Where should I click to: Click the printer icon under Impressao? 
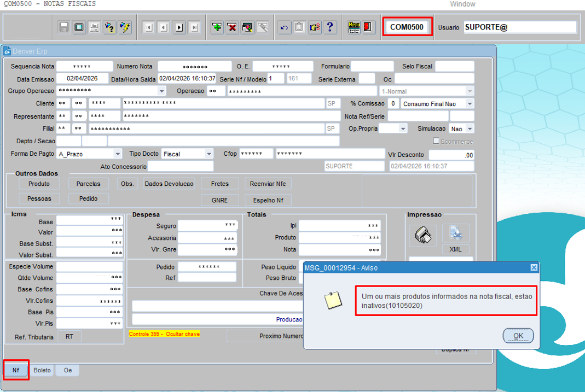tap(422, 235)
